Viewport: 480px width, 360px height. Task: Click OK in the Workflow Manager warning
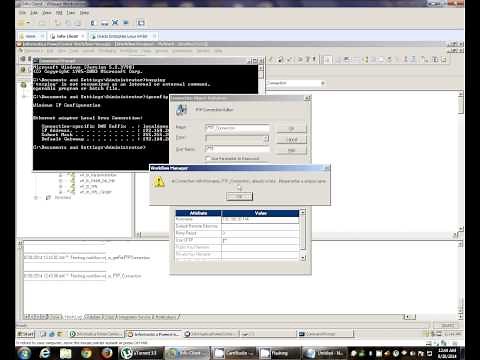coord(239,196)
